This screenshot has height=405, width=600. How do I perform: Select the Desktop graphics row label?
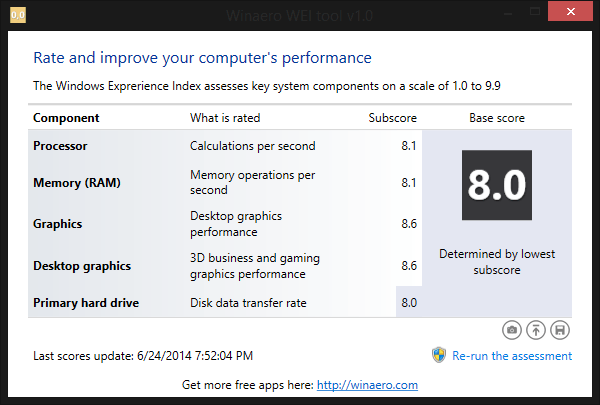click(x=82, y=266)
